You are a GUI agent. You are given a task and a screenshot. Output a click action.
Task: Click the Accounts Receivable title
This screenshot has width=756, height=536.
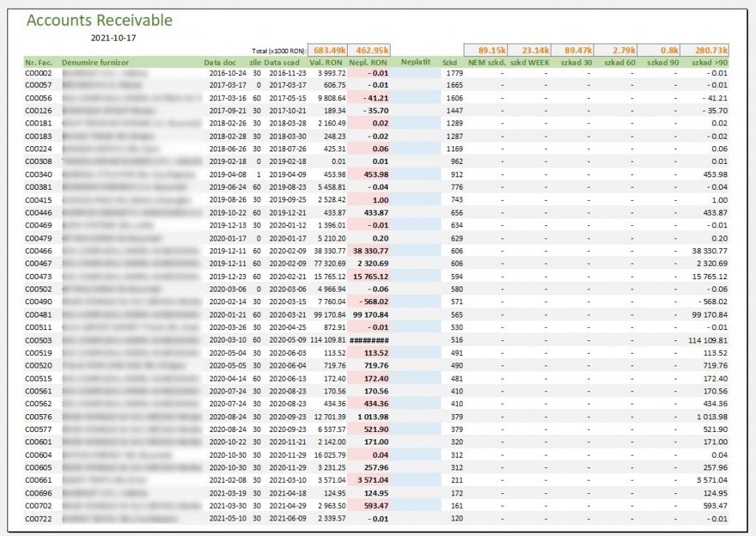click(99, 21)
